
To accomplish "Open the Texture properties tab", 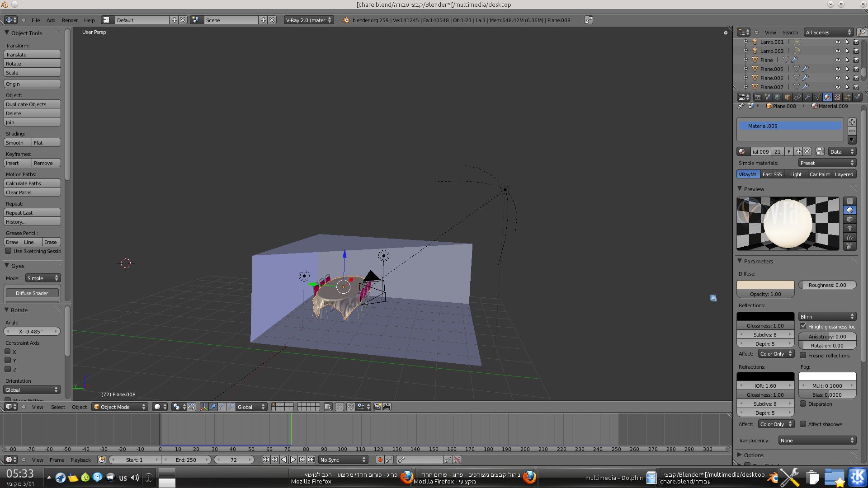I will click(837, 97).
